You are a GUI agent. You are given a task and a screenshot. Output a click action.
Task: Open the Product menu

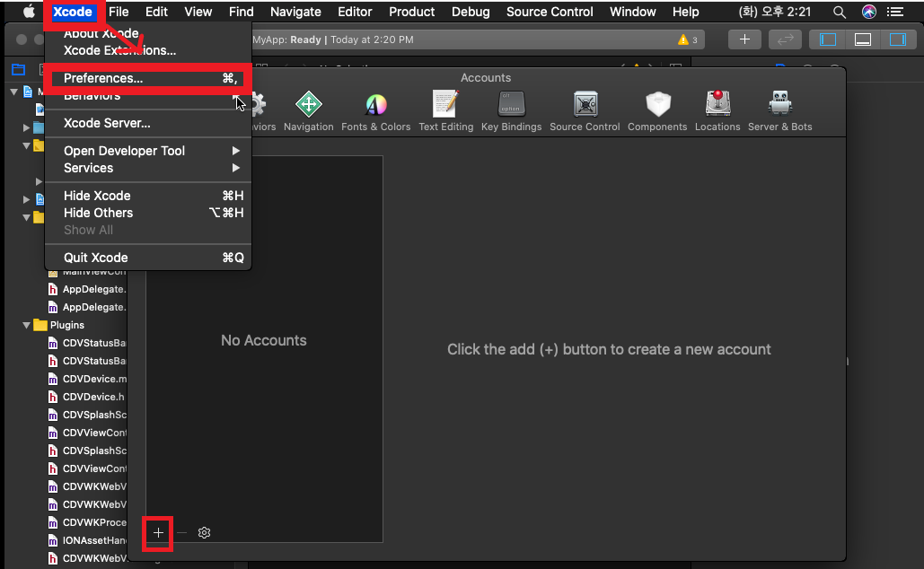[412, 12]
